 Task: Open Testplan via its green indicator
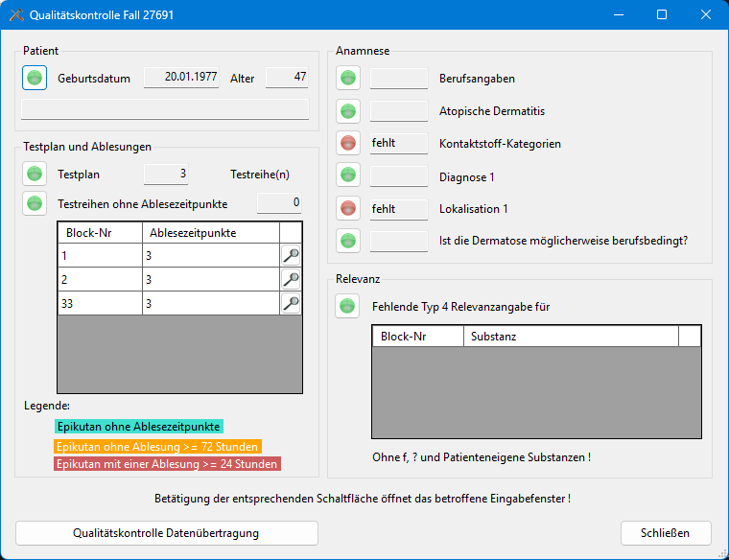point(35,174)
